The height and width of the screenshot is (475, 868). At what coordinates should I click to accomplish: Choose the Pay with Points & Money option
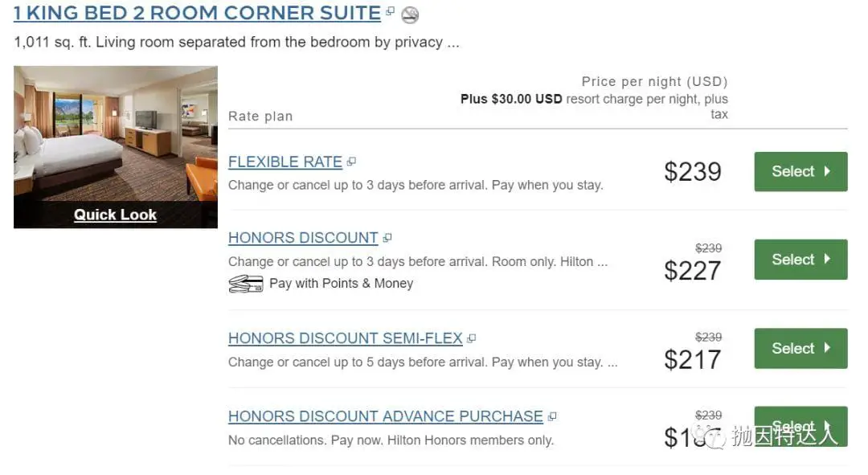pyautogui.click(x=341, y=284)
